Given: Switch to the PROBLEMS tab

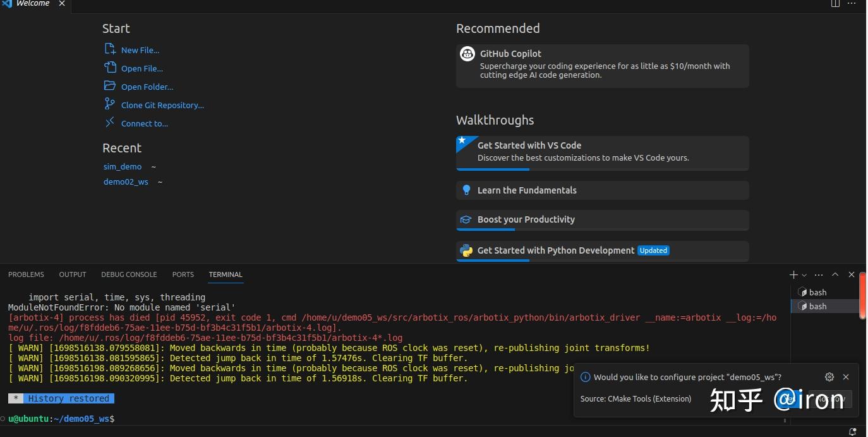Looking at the screenshot, I should click(26, 274).
